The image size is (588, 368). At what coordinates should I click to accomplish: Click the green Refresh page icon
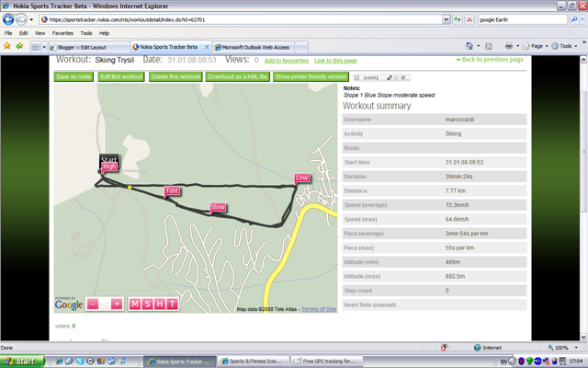pyautogui.click(x=458, y=19)
